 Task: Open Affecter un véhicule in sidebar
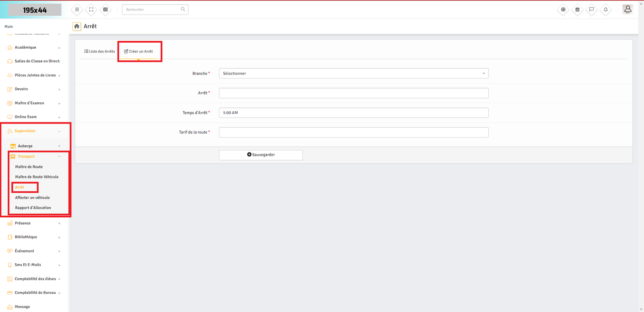[x=32, y=198]
